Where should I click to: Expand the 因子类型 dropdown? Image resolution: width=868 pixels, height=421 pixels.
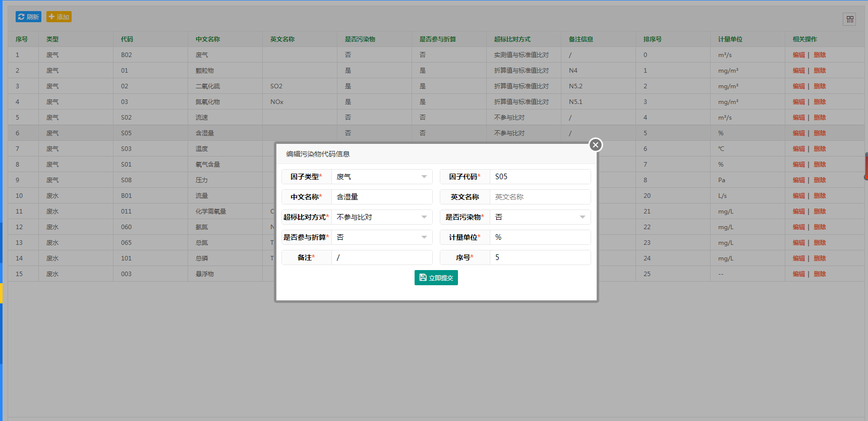pyautogui.click(x=381, y=177)
